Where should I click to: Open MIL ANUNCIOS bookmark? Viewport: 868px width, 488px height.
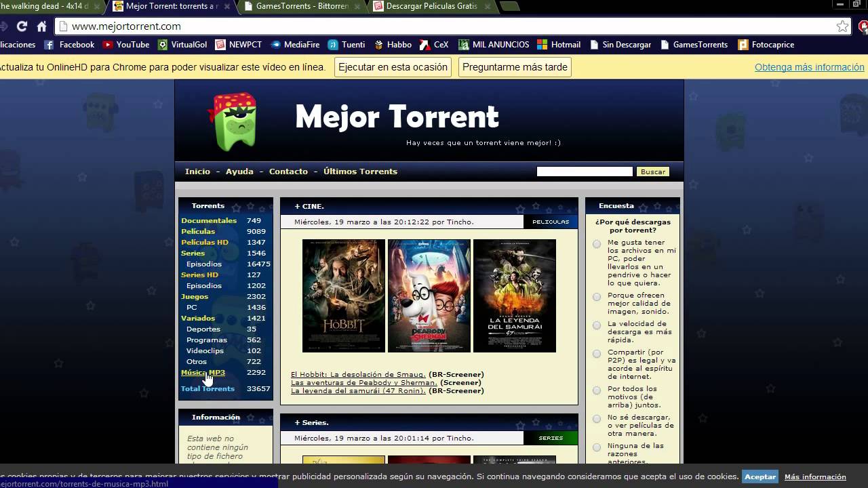[494, 45]
